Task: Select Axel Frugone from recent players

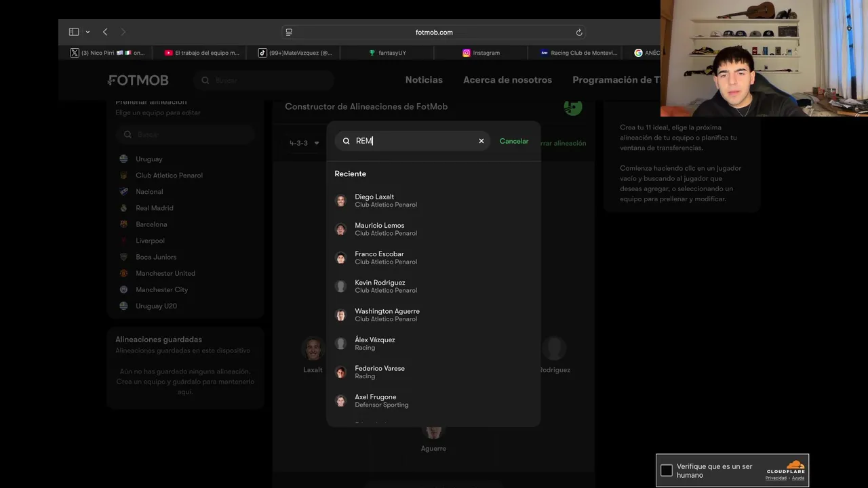Action: pyautogui.click(x=433, y=401)
